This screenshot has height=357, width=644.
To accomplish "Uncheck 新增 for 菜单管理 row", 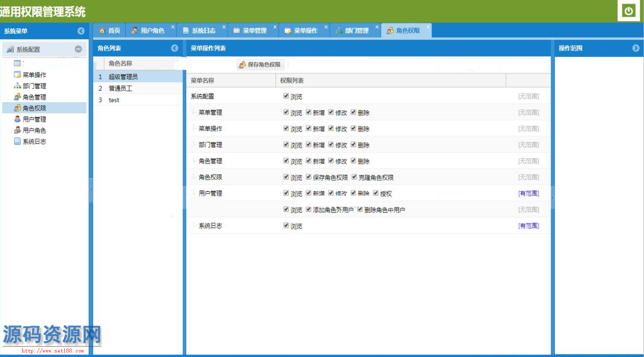I will coord(308,112).
